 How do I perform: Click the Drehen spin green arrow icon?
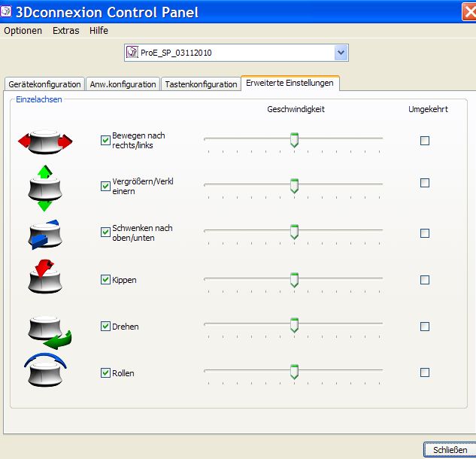[x=50, y=333]
